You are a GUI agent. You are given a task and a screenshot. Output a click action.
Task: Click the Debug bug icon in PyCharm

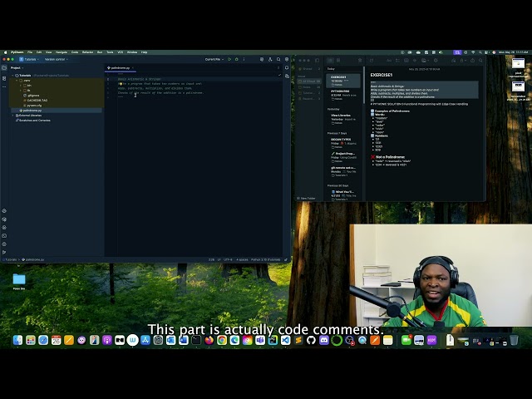pos(237,59)
